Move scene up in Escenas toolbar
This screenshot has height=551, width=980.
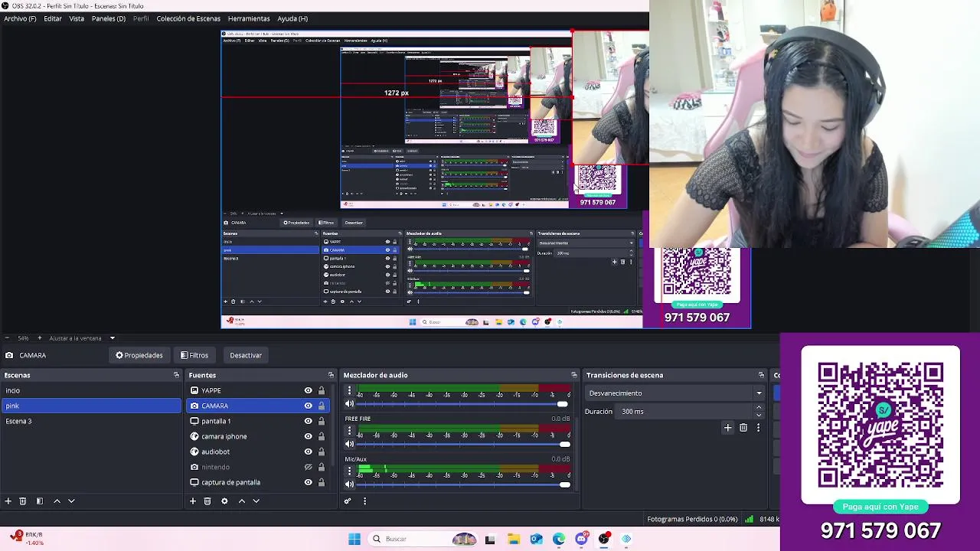[x=57, y=501]
